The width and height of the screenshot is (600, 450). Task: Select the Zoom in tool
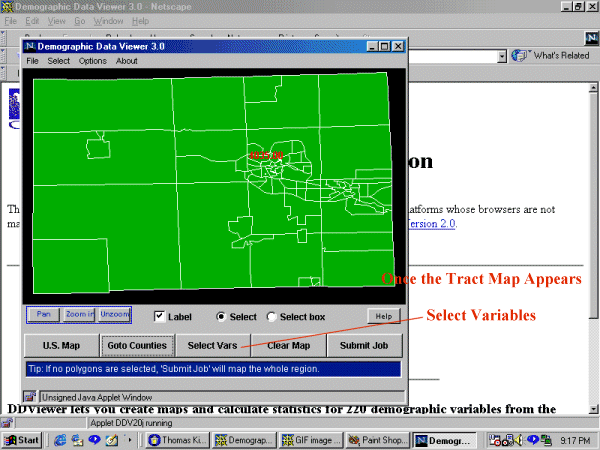click(79, 315)
